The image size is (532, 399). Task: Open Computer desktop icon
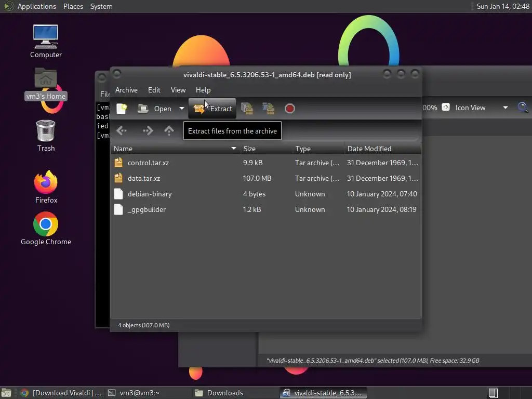tap(46, 41)
